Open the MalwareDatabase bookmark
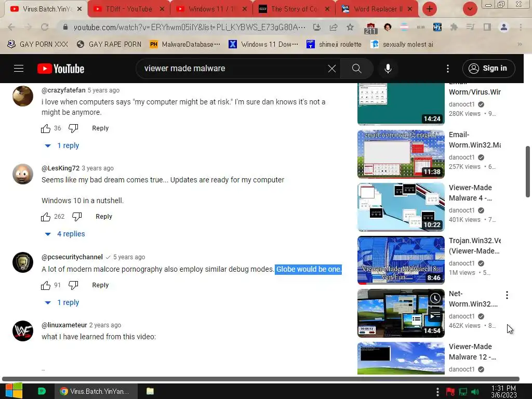The height and width of the screenshot is (399, 532). pos(185,44)
